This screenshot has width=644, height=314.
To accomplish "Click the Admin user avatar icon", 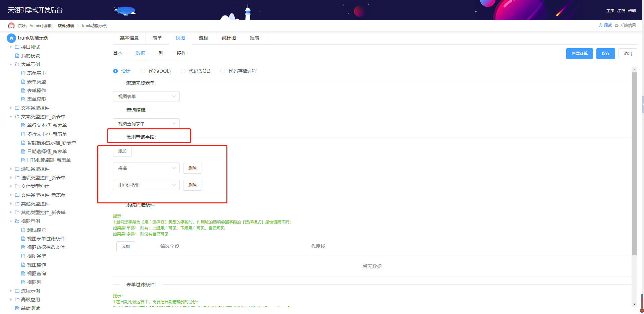I will [11, 25].
